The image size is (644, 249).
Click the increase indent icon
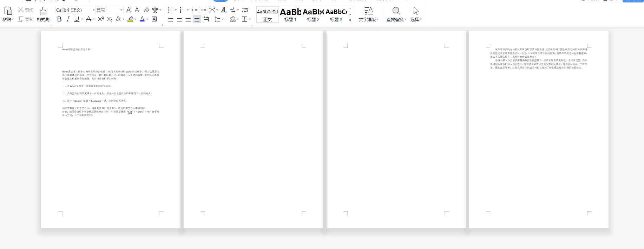point(203,10)
